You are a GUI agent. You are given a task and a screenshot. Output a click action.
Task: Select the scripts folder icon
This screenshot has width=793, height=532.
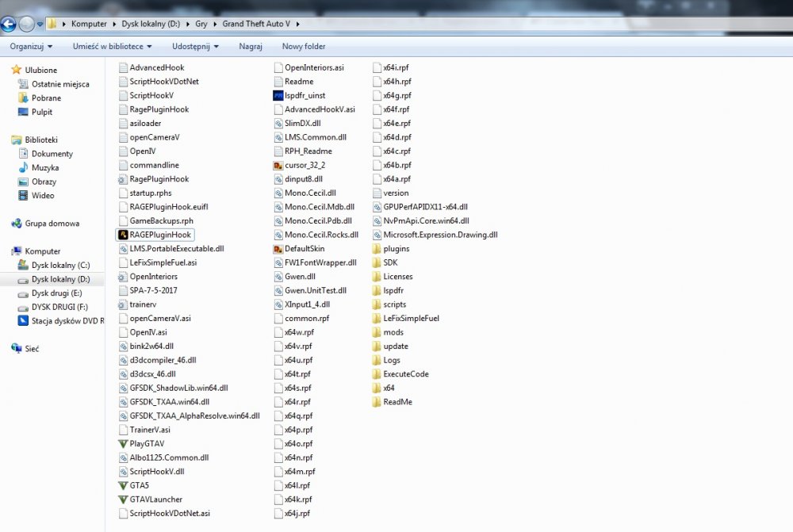tap(377, 304)
